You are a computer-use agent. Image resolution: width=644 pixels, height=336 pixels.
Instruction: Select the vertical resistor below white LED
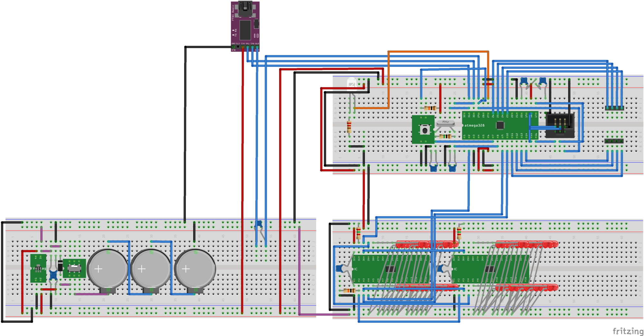[349, 127]
